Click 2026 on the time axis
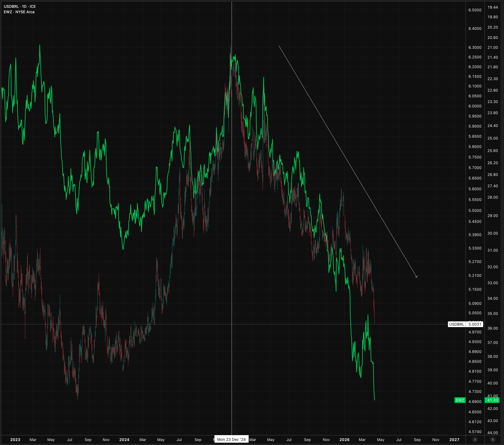 (344, 440)
